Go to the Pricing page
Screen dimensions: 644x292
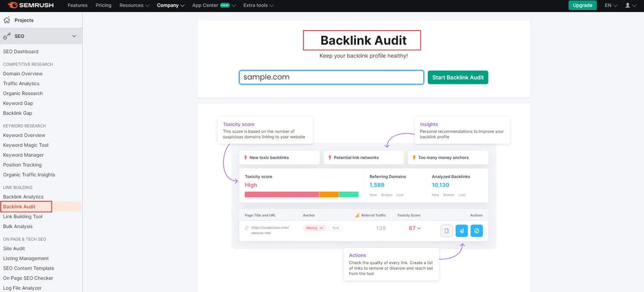(103, 5)
